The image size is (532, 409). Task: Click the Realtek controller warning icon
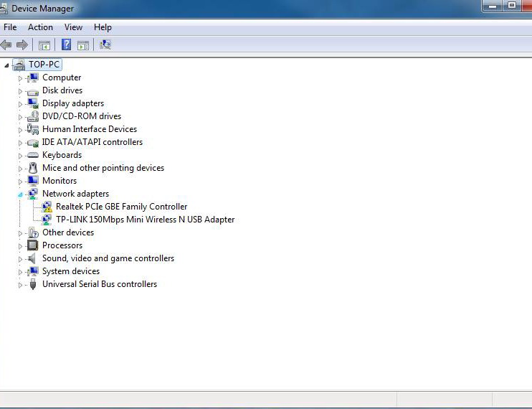point(47,207)
